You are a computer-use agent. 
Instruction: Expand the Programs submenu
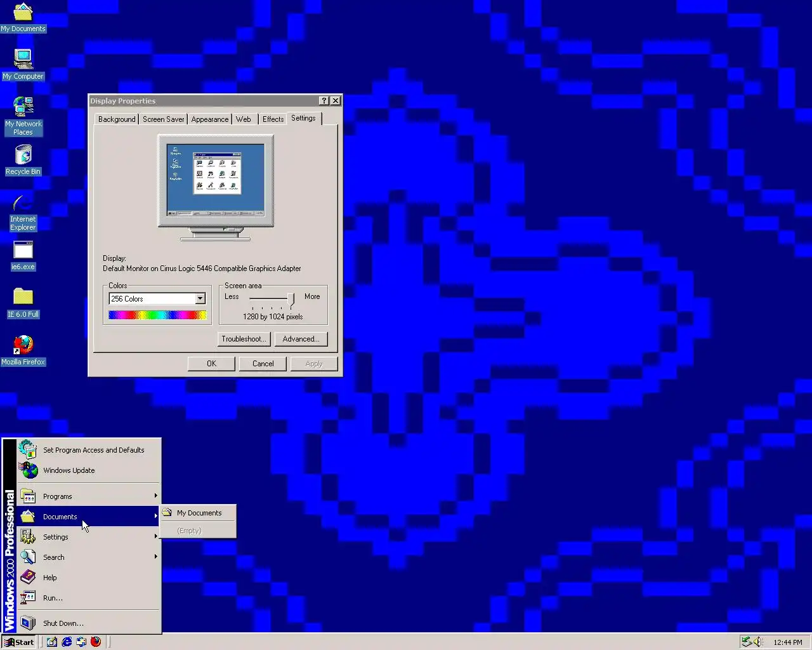click(x=89, y=496)
